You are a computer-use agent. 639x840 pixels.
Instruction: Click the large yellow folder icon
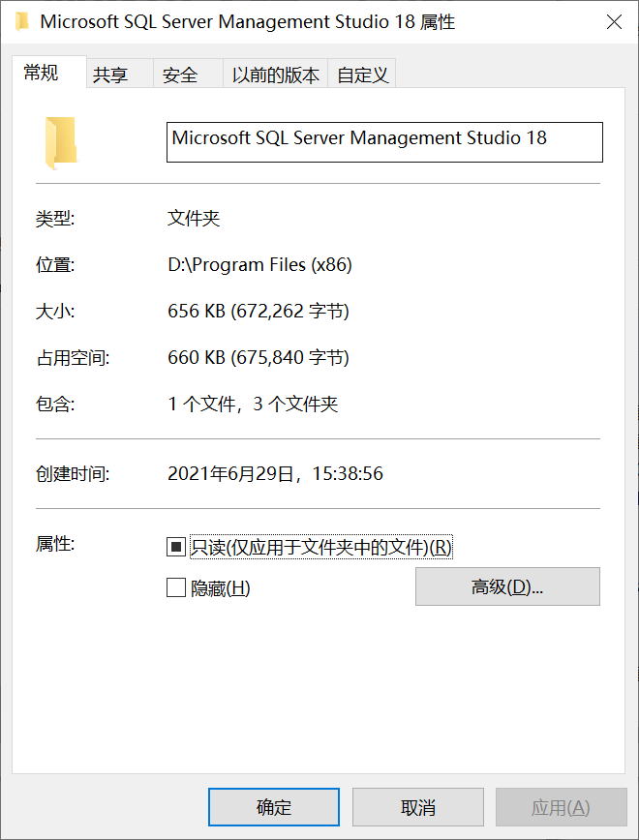tap(60, 141)
